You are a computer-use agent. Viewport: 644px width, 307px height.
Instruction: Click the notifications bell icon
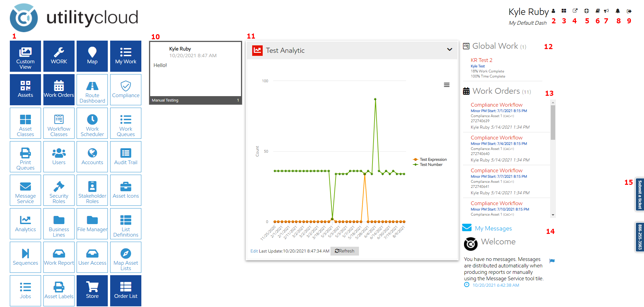click(618, 11)
